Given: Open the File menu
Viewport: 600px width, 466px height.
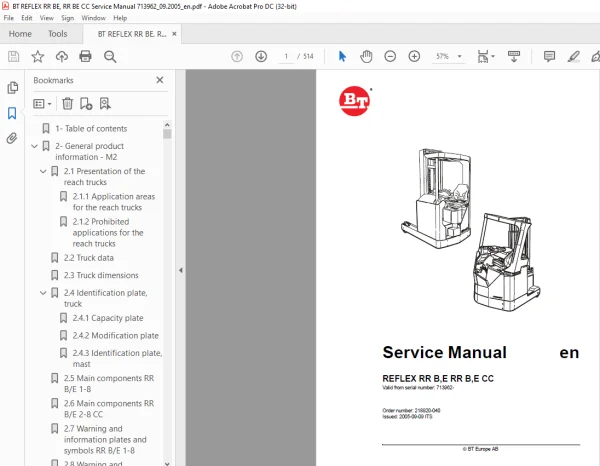Looking at the screenshot, I should (x=8, y=18).
